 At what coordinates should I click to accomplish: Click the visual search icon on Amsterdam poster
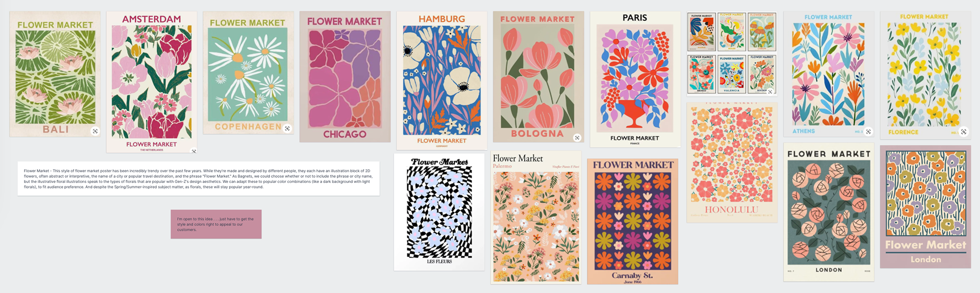click(x=194, y=151)
